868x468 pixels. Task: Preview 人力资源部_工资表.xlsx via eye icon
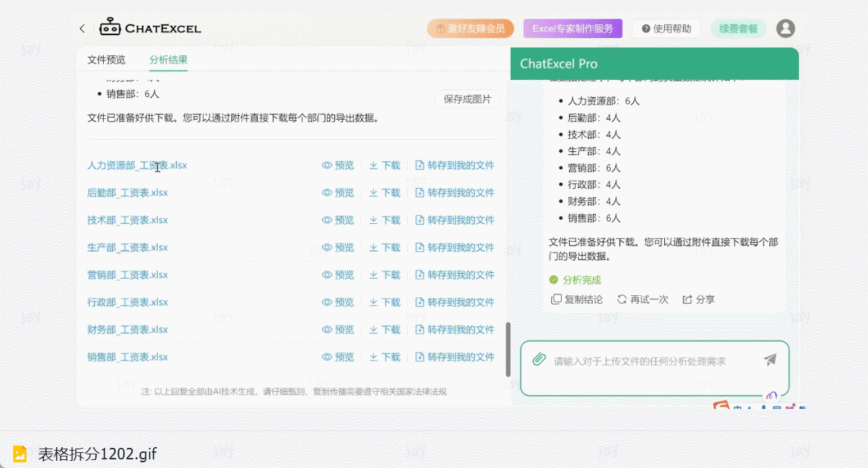coord(338,166)
